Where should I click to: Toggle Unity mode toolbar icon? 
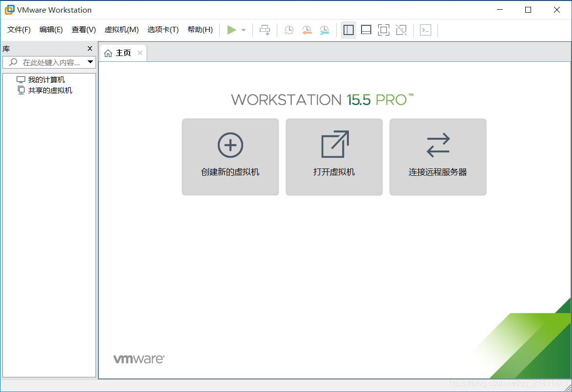401,30
